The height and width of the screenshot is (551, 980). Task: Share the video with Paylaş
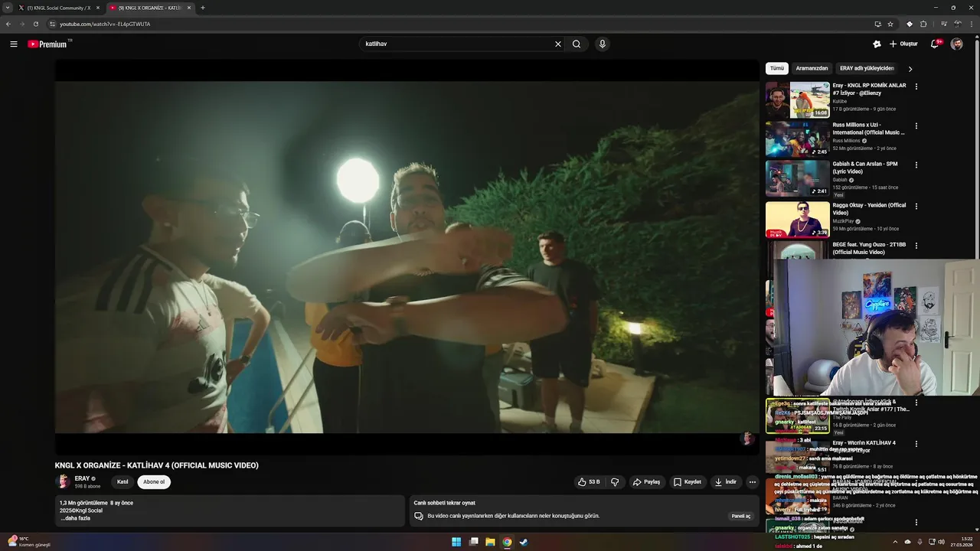(647, 482)
